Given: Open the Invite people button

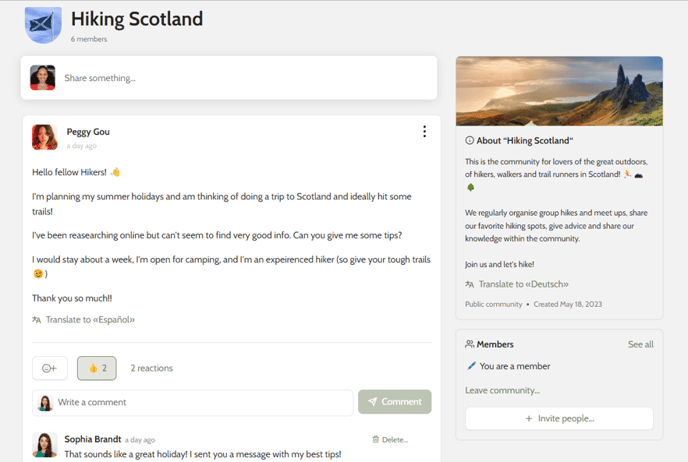Looking at the screenshot, I should tap(559, 419).
